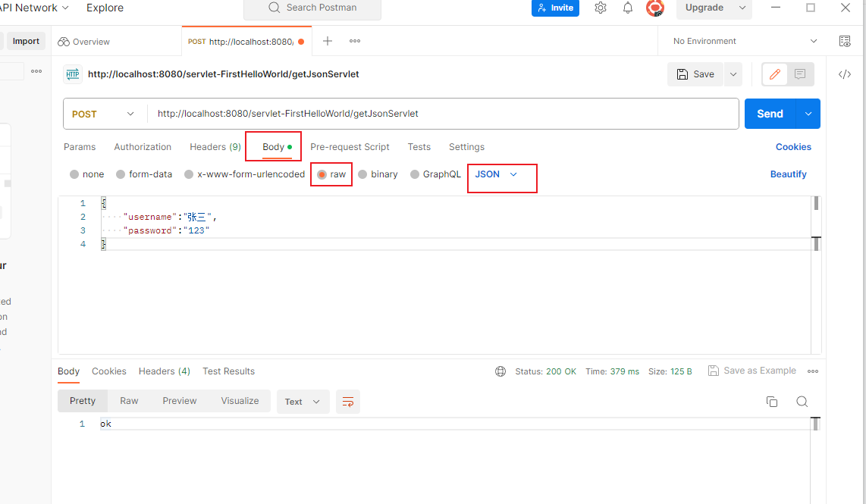Click the request body editor scrollbar
Screen dimensions: 866x504
816,275
